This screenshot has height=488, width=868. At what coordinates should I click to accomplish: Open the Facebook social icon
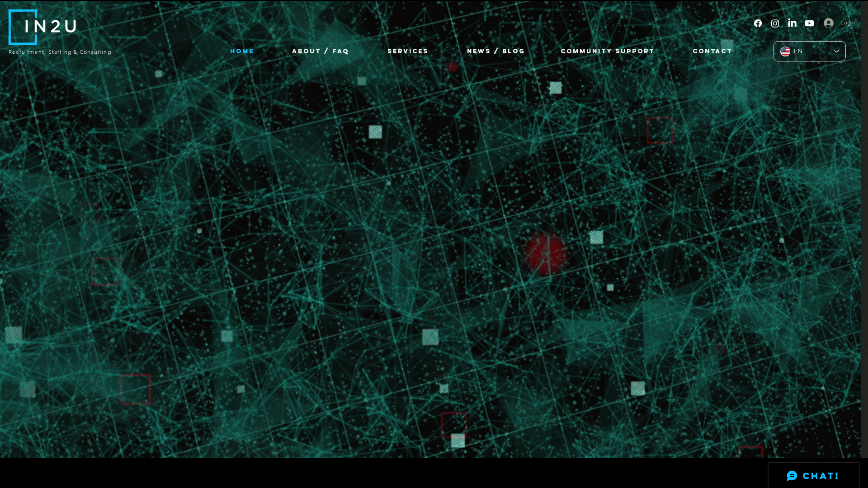(x=758, y=23)
